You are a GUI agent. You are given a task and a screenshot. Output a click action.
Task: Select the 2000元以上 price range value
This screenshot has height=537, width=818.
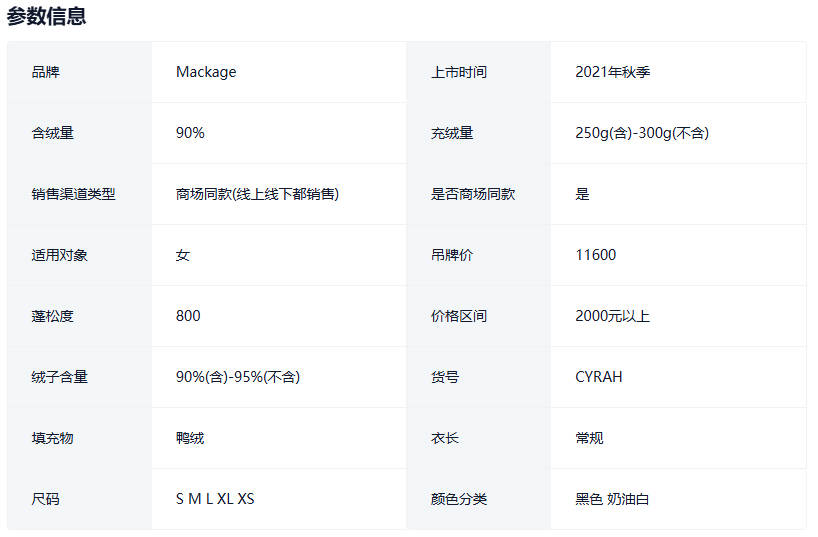tap(612, 316)
